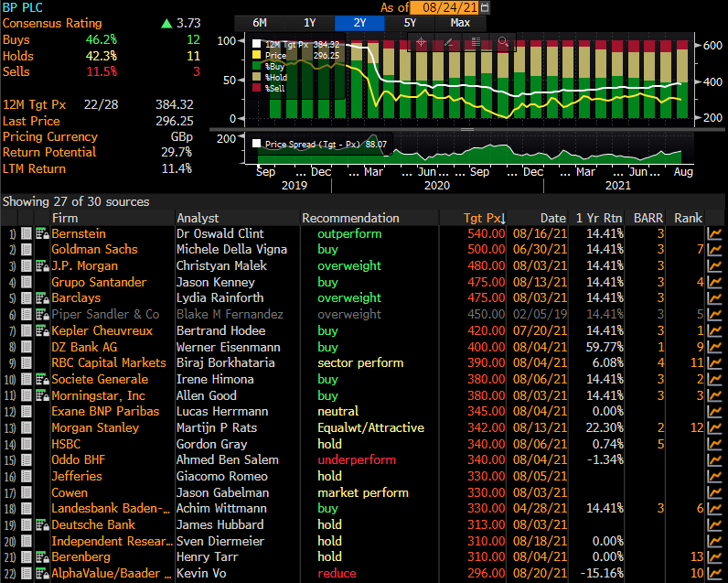
Task: Sort analysts by the Rank column header
Action: coord(688,218)
